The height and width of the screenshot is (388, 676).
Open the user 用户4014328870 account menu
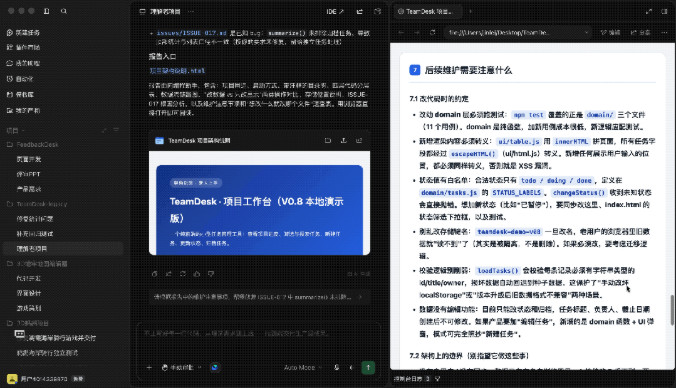(x=45, y=379)
